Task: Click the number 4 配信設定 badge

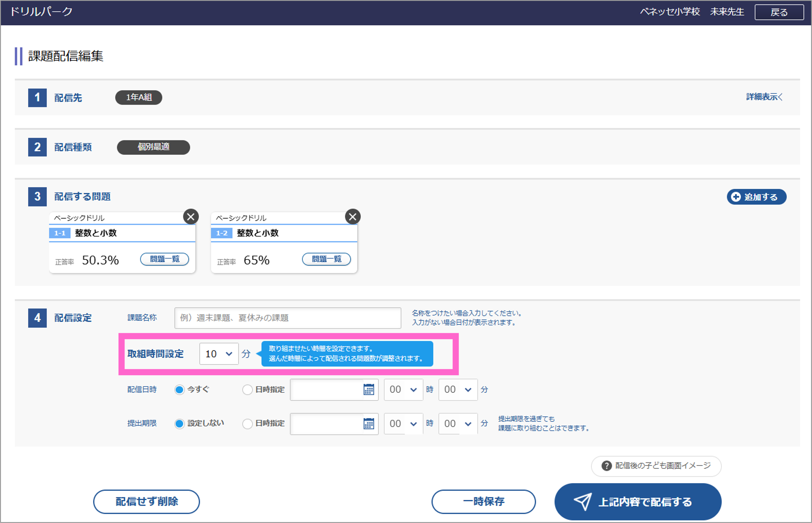Action: pos(37,318)
